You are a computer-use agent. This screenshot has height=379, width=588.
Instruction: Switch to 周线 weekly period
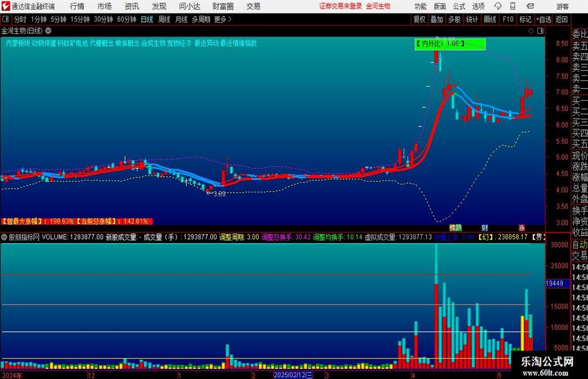(x=164, y=19)
